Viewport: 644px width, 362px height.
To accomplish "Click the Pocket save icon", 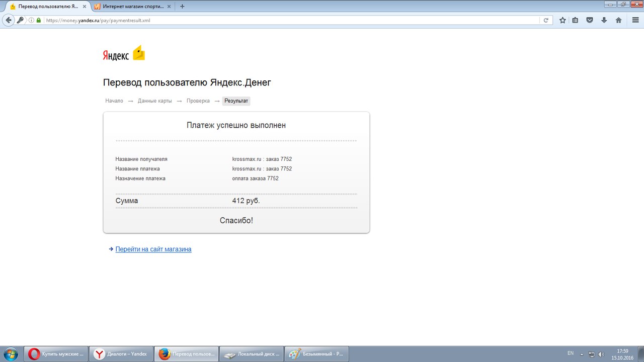I will point(590,21).
